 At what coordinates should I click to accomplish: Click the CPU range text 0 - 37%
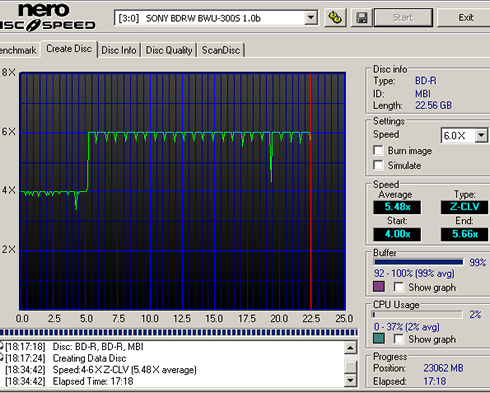406,327
